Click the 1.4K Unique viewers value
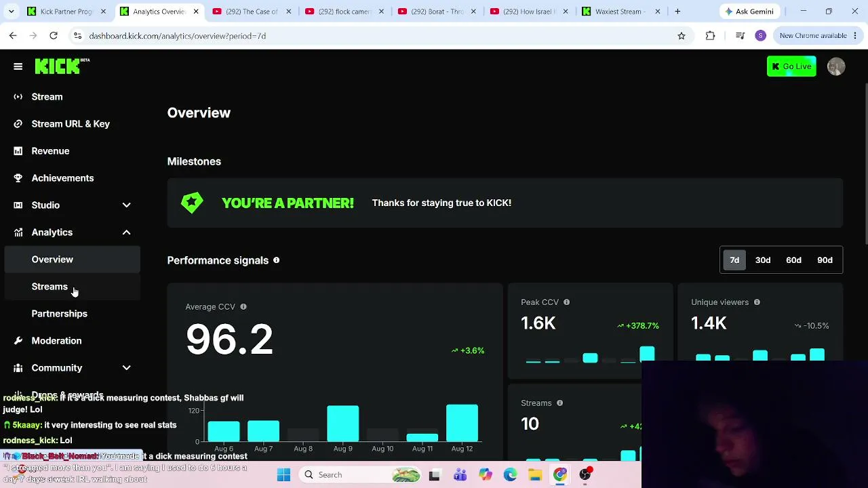The width and height of the screenshot is (868, 488). coord(709,323)
